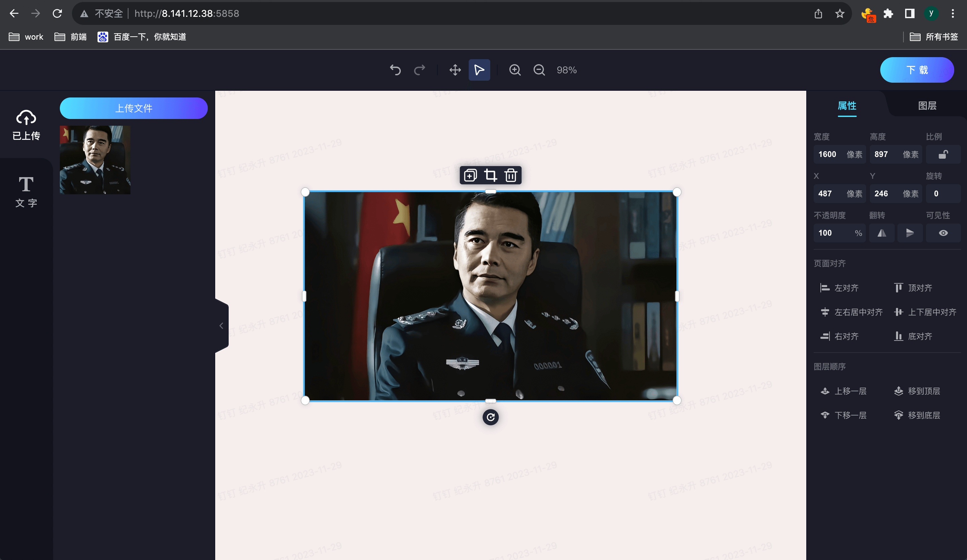967x560 pixels.
Task: Toggle the browser side panel
Action: pyautogui.click(x=910, y=13)
